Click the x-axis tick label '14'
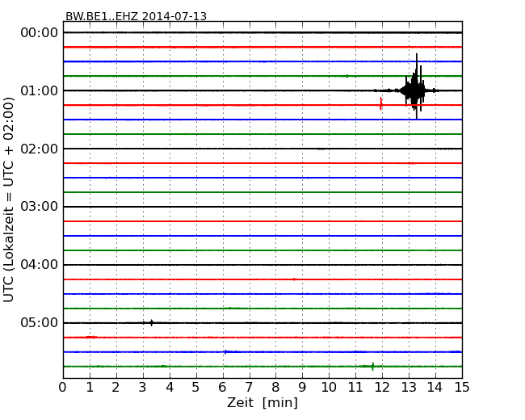Image resolution: width=525 pixels, height=420 pixels. (435, 388)
